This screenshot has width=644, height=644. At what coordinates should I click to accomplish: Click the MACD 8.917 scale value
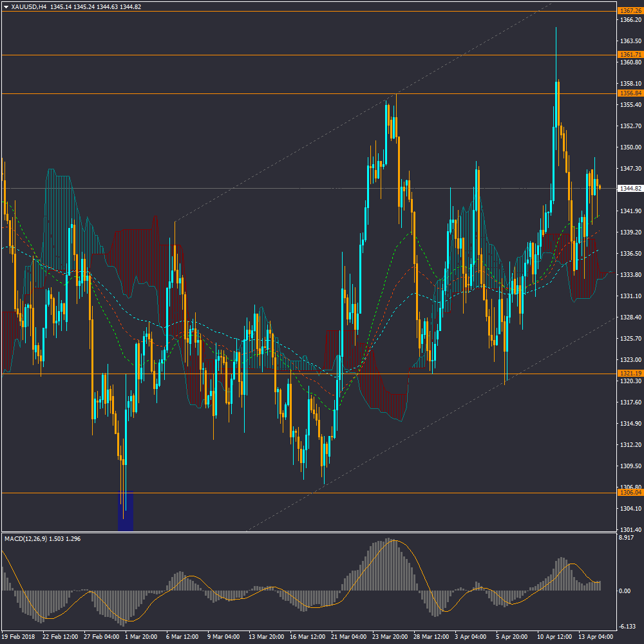tap(626, 538)
